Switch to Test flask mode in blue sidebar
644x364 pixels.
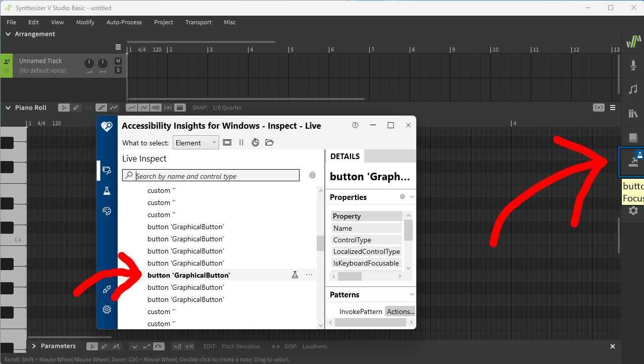coord(107,191)
